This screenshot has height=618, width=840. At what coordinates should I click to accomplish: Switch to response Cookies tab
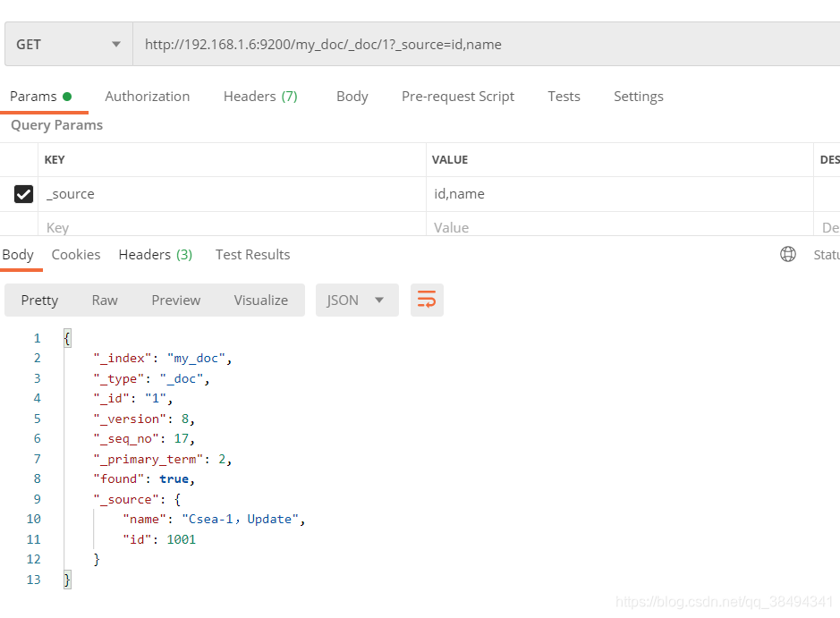pyautogui.click(x=76, y=255)
